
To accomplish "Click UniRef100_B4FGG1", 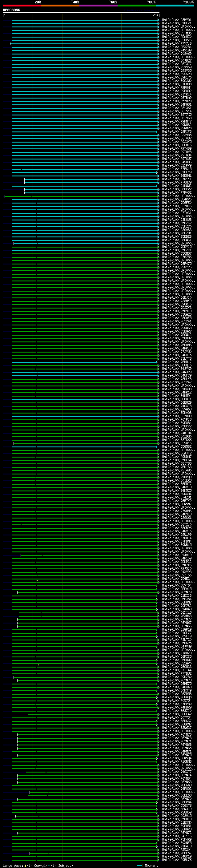I will (x=177, y=104).
